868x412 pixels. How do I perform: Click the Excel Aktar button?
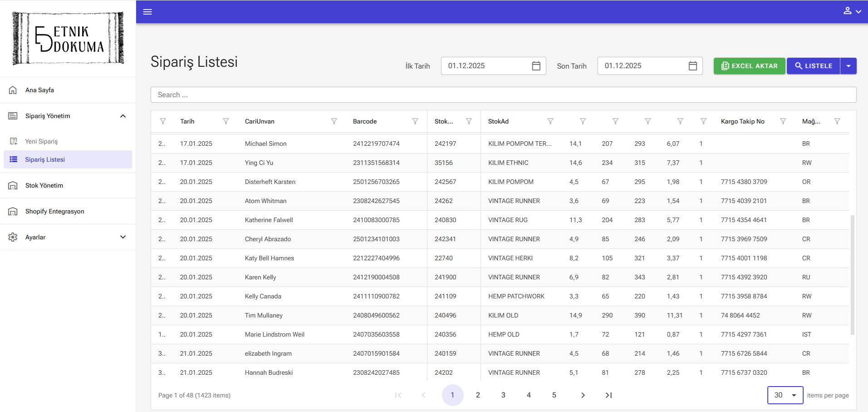coord(749,66)
